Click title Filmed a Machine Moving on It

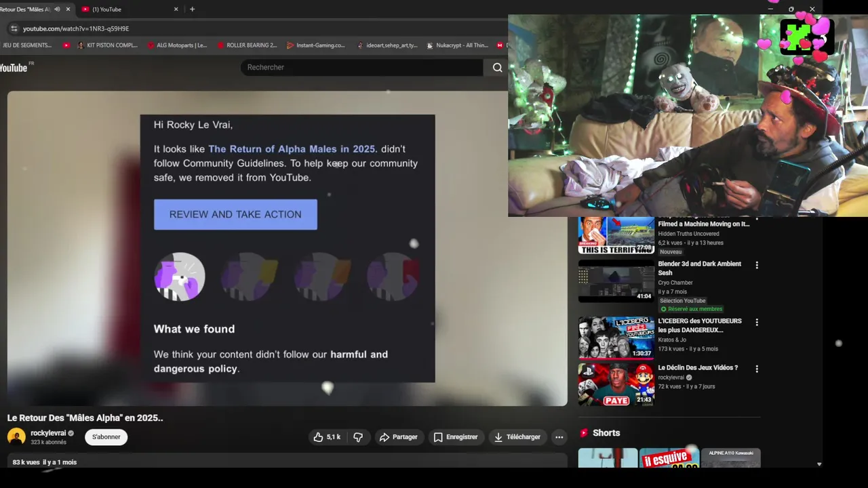pyautogui.click(x=703, y=224)
